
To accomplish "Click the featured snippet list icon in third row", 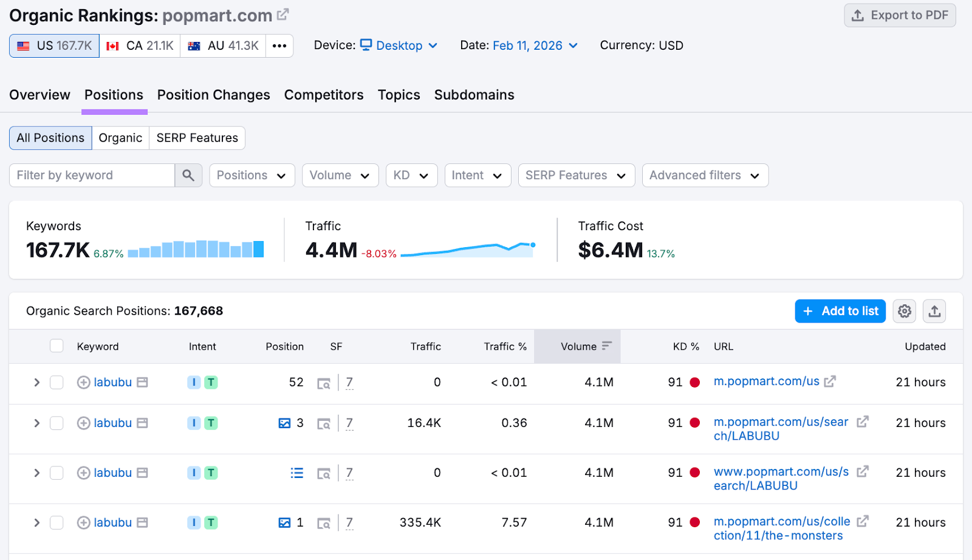I will [296, 473].
